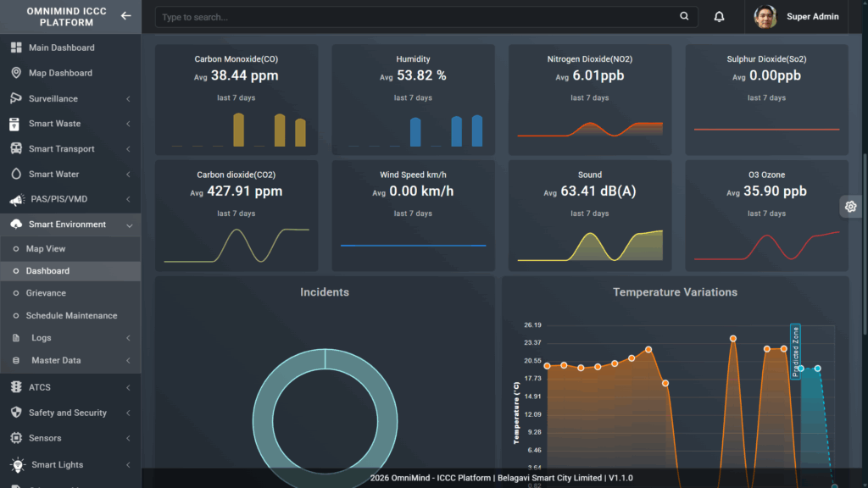Click the Smart Water droplet icon
This screenshot has width=868, height=488.
[15, 175]
